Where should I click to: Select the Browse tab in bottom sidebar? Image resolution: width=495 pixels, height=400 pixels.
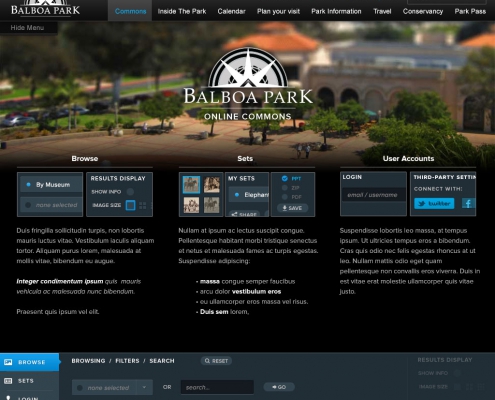point(29,362)
